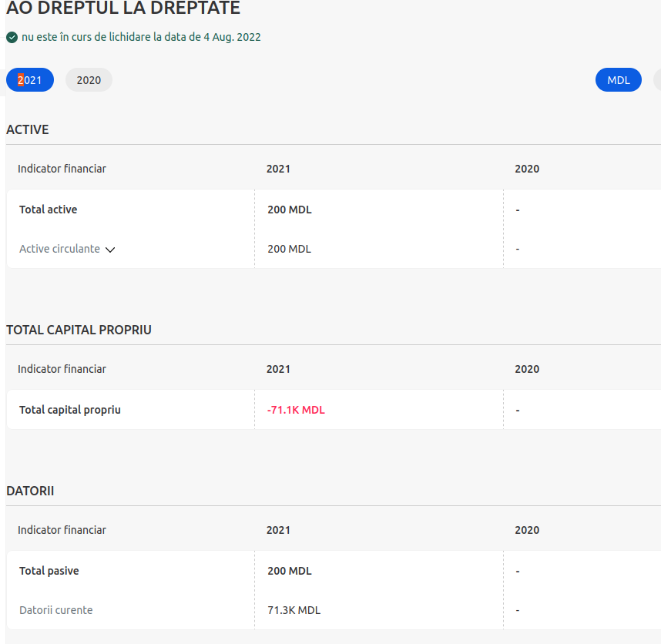
Task: Click the AO DREPTUL LA DREPTATE title
Action: click(x=123, y=8)
